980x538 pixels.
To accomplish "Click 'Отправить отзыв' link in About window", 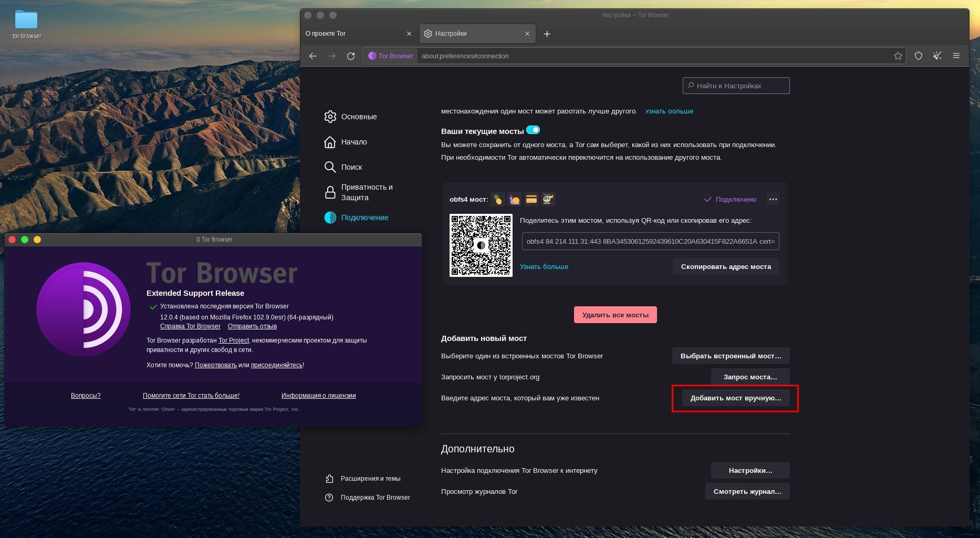I will point(252,326).
